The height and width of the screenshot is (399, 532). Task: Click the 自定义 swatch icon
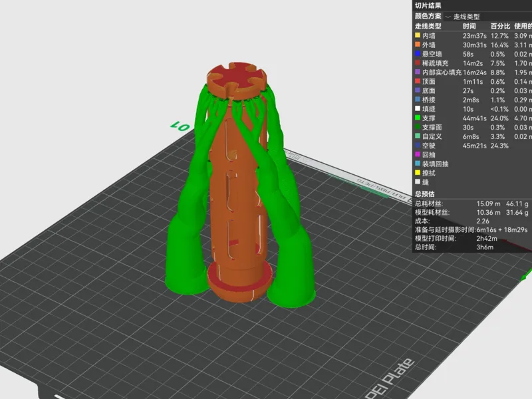click(x=418, y=136)
